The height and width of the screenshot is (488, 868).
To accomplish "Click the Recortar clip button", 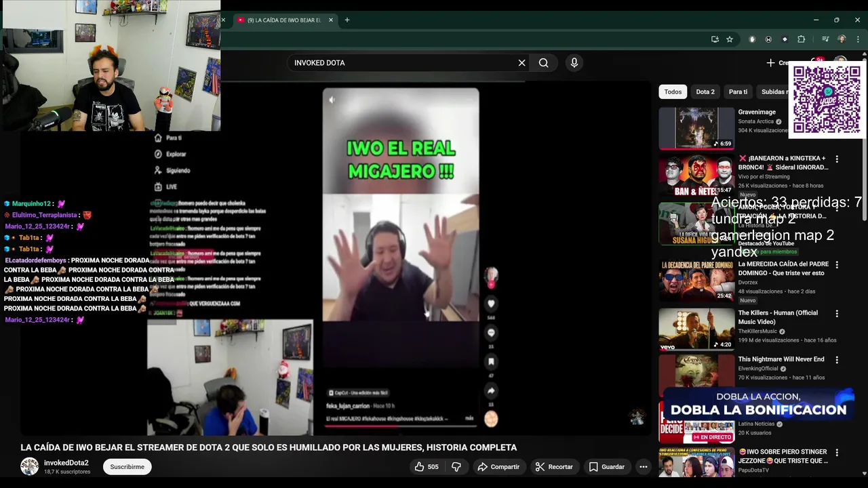I will pyautogui.click(x=554, y=466).
